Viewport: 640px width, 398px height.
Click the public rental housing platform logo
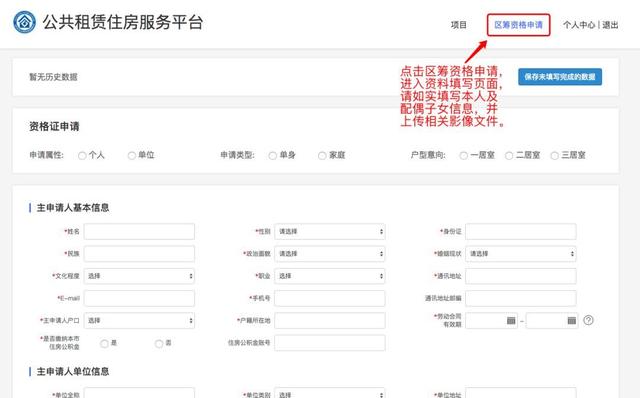pos(24,22)
